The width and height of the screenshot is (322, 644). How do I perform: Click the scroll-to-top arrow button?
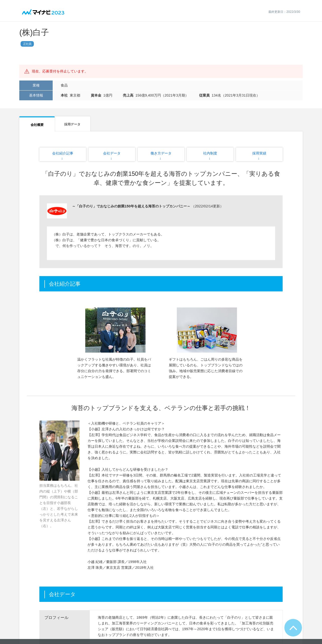coord(293,627)
